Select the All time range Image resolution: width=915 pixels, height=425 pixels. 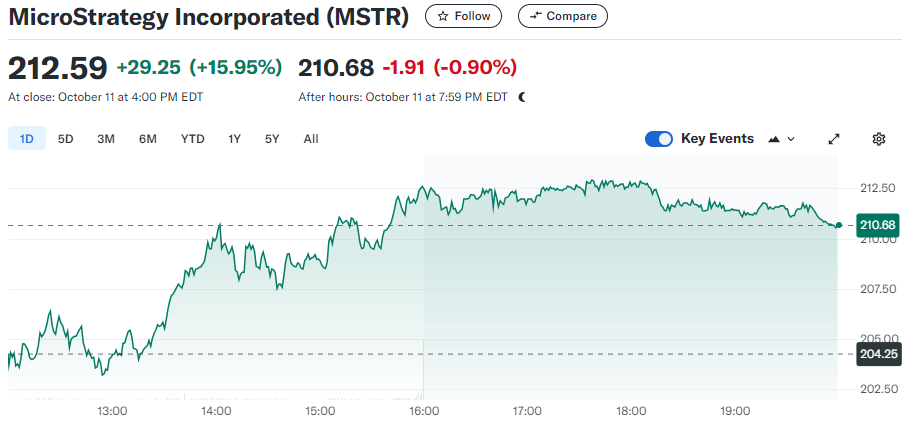(311, 139)
